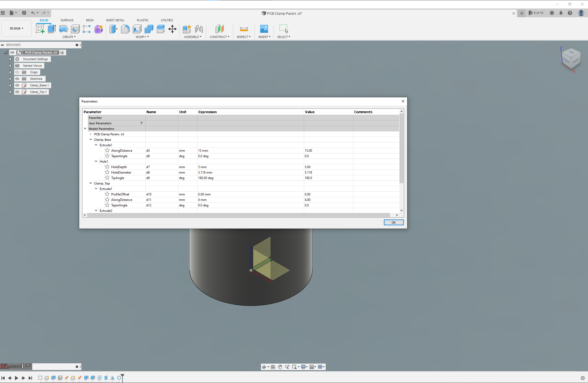Open the DESIGN workspace dropdown
This screenshot has width=588, height=383.
(16, 28)
